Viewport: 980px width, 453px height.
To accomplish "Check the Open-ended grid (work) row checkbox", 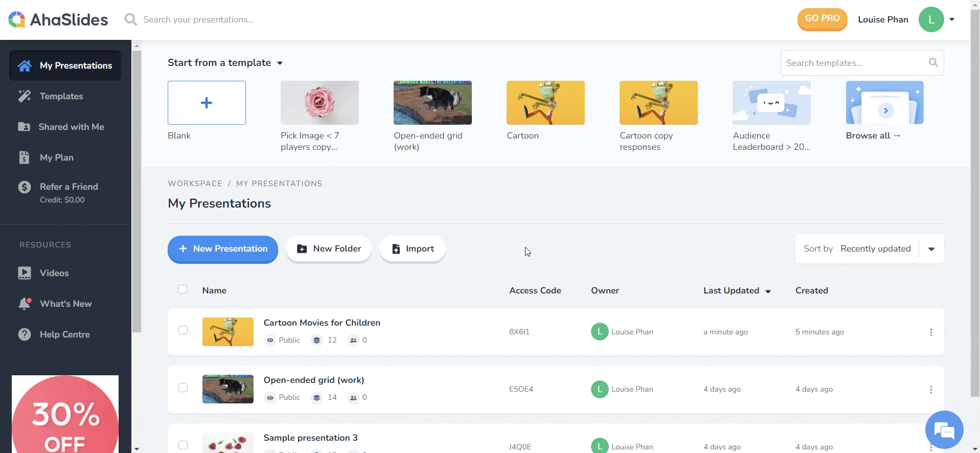I will coord(183,388).
